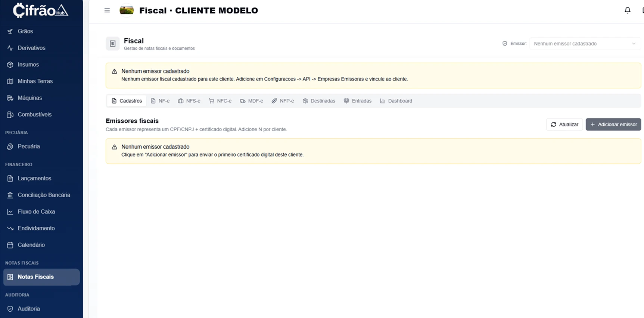644x318 pixels.
Task: Click the shield icon beside Emissor label
Action: click(505, 44)
